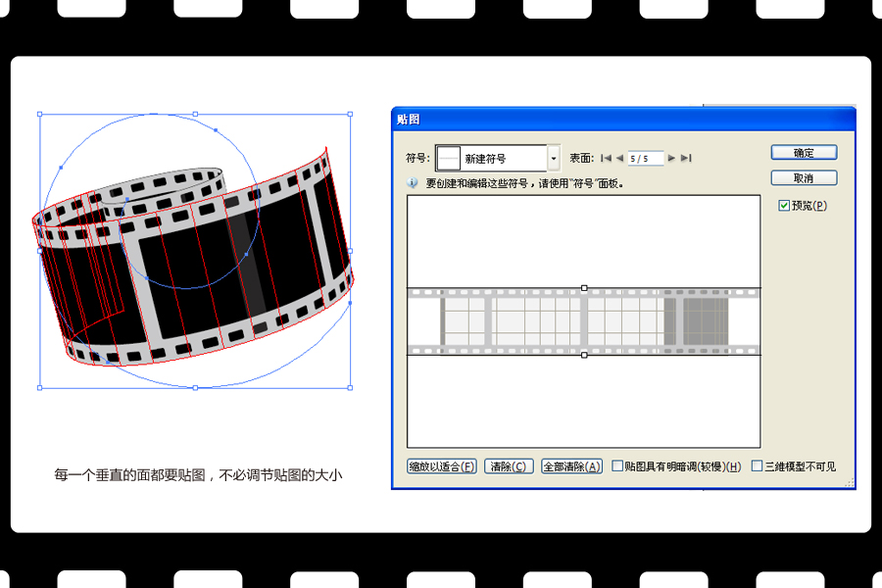
Task: Jump to the last surface icon
Action: (687, 159)
